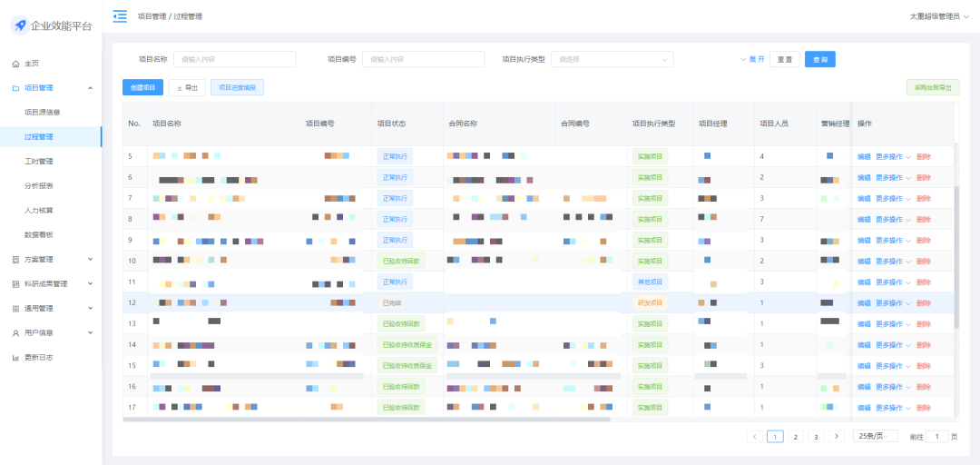The width and height of the screenshot is (980, 465).
Task: Collapse sidebar using the top hamburger icon
Action: [120, 16]
